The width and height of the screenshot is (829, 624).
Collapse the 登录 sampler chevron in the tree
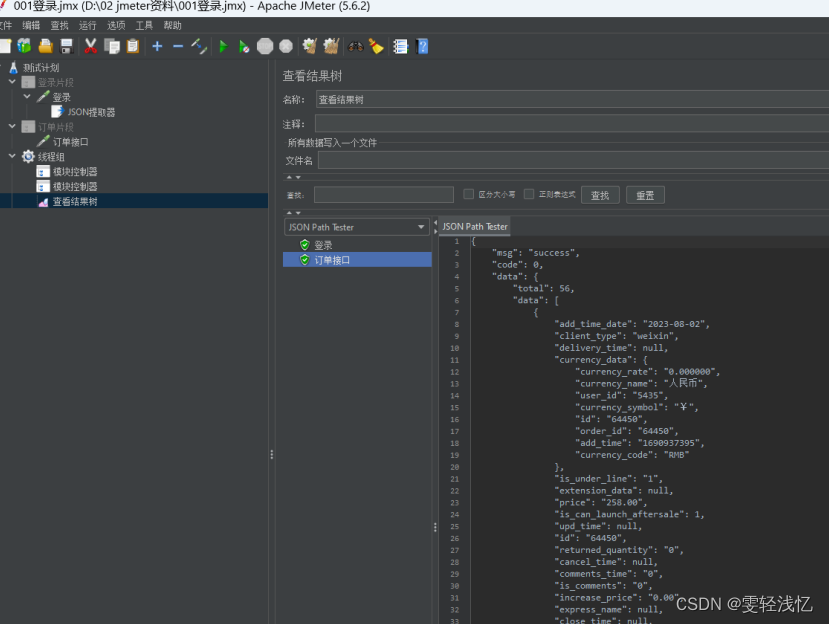[x=27, y=97]
